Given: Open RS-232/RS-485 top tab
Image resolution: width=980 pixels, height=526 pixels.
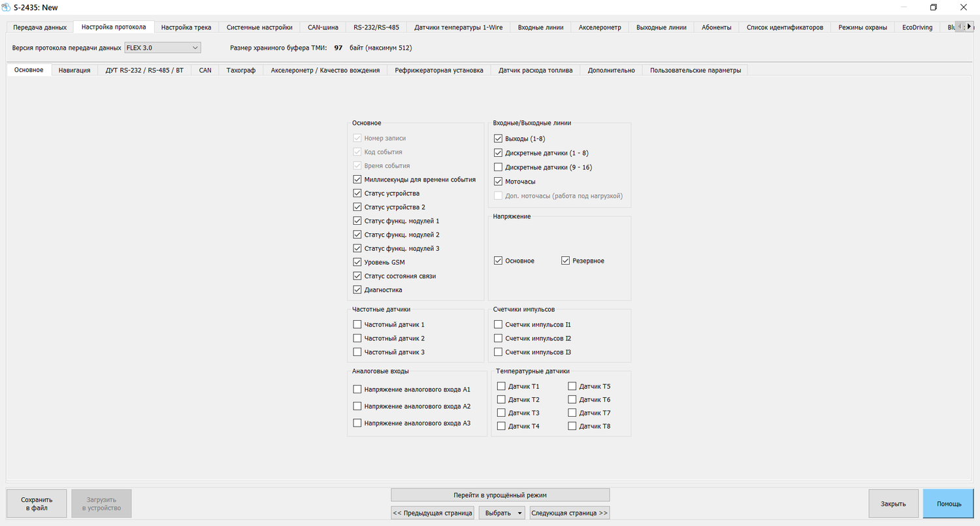Looking at the screenshot, I should point(376,27).
